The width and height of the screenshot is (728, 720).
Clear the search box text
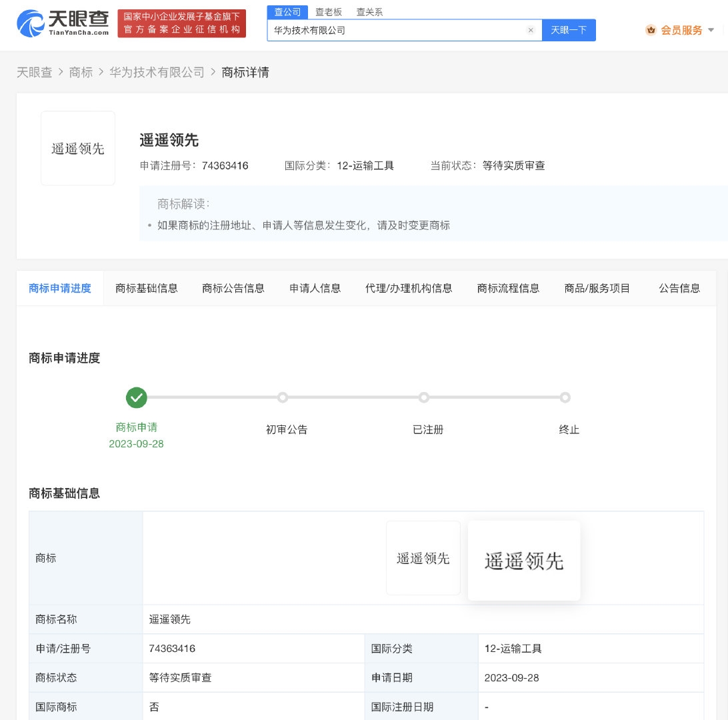click(x=531, y=30)
